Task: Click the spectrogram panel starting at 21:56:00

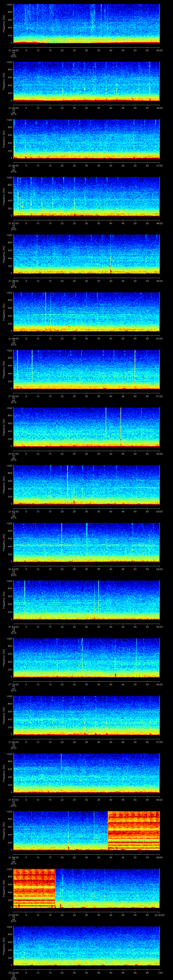Action: [86, 715]
